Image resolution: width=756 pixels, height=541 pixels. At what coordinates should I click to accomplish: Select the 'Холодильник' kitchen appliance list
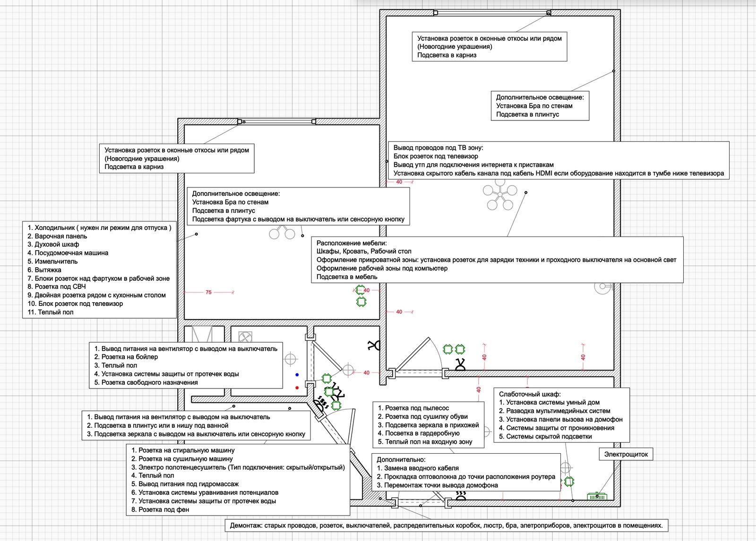pos(100,270)
